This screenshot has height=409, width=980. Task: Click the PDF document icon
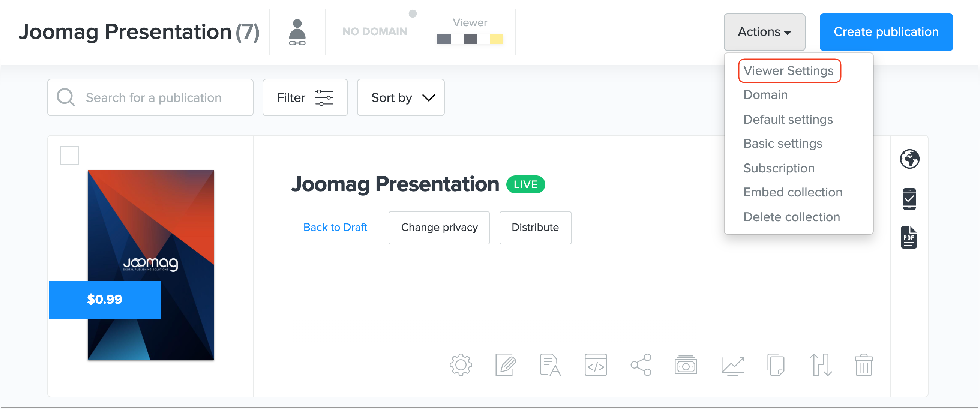coord(909,238)
